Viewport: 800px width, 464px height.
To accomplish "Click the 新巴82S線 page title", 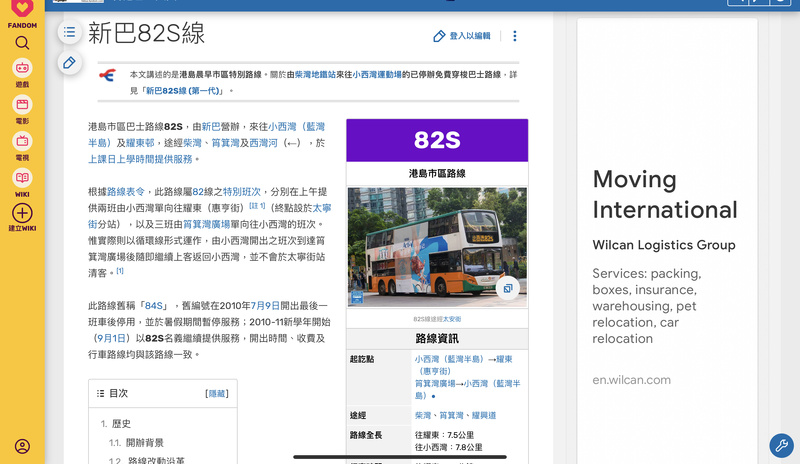I will (x=146, y=34).
